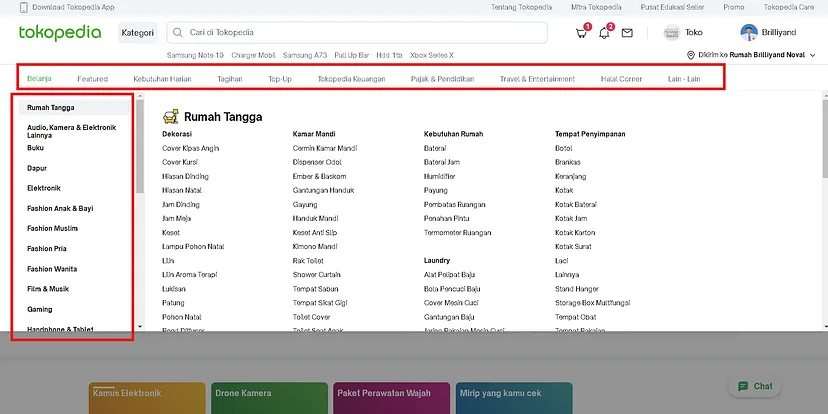The height and width of the screenshot is (414, 828).
Task: Click the sidebar scroll down arrow
Action: coord(140,327)
